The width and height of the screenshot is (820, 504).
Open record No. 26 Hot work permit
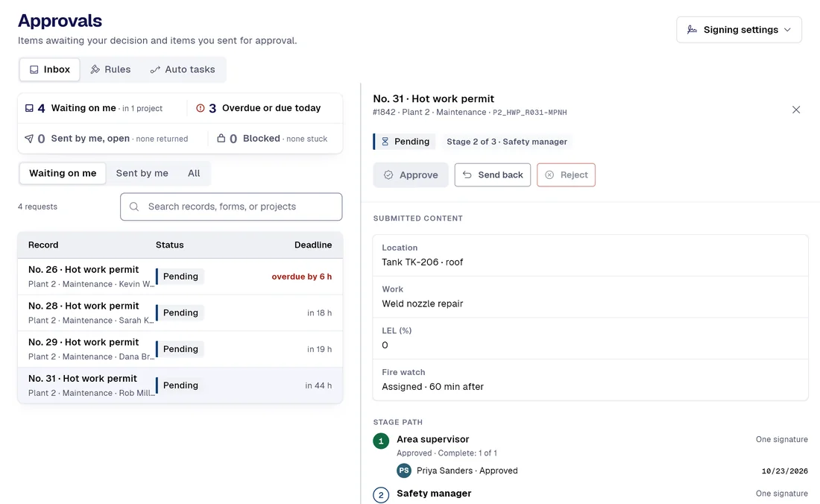click(180, 277)
